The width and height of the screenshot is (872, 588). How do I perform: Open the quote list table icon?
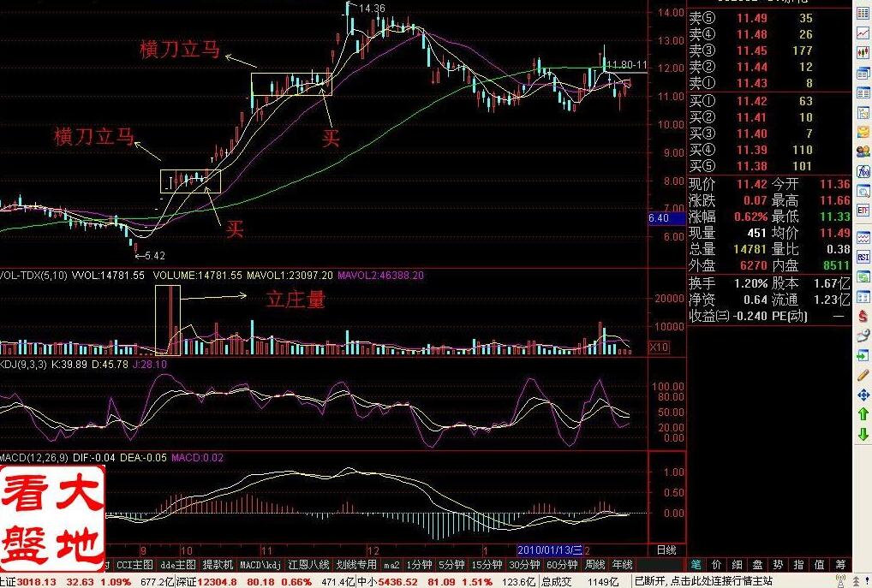click(863, 14)
